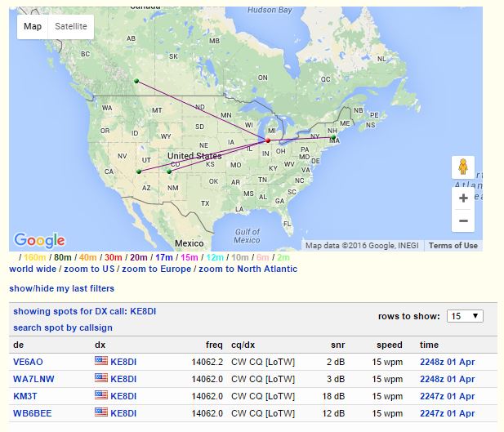Open map Terms of Use link
The height and width of the screenshot is (432, 504).
pyautogui.click(x=453, y=246)
